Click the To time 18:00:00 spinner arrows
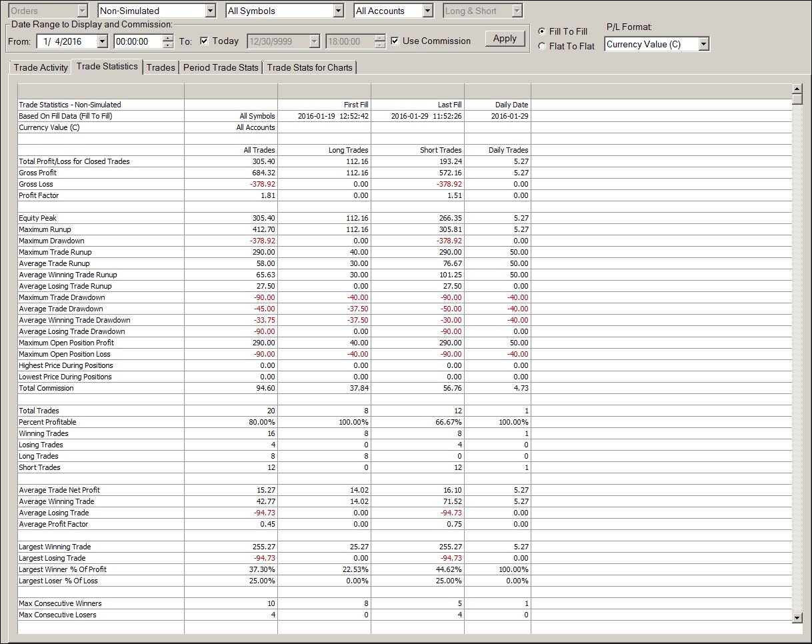This screenshot has height=644, width=812. pos(380,41)
